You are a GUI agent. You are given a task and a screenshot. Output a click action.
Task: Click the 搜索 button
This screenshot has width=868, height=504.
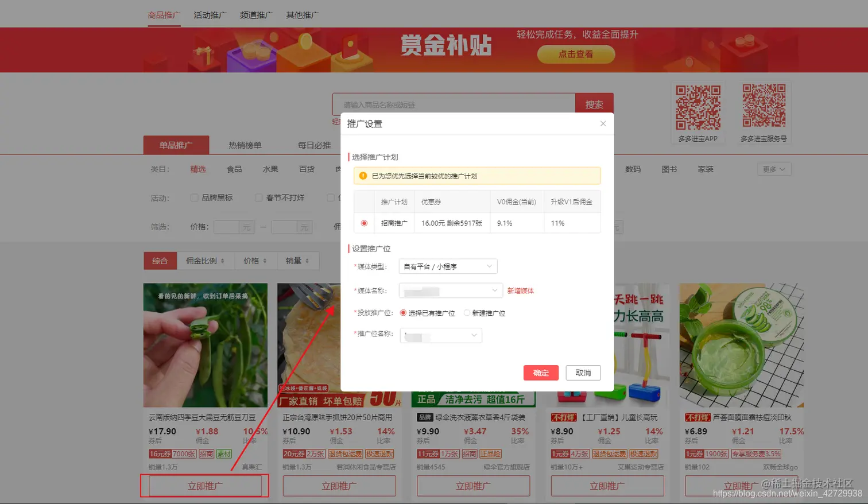594,104
